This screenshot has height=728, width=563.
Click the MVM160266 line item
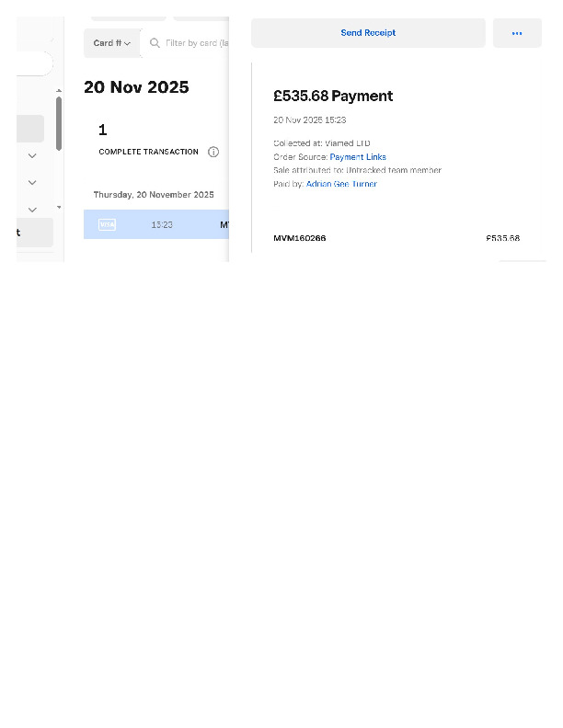[300, 239]
